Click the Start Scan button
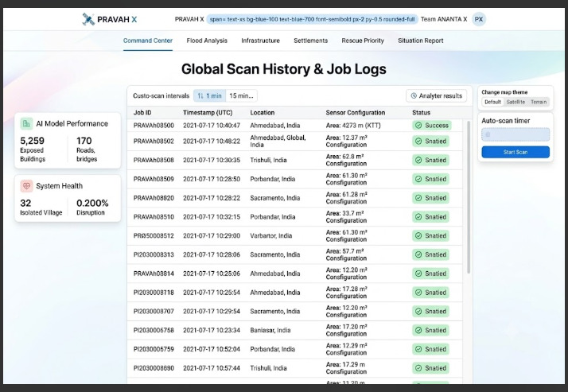Screen dimensions: 568x392 pos(515,152)
